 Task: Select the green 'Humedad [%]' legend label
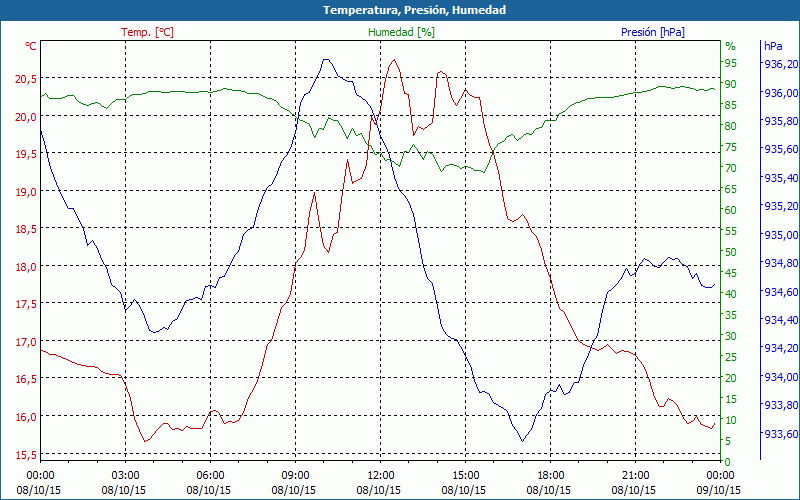click(402, 32)
